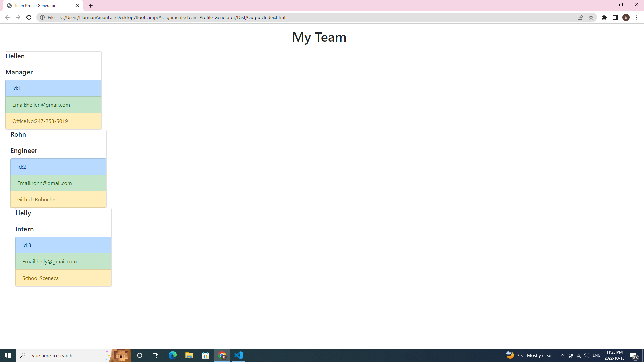Image resolution: width=644 pixels, height=362 pixels.
Task: Share this page icon
Action: [580, 17]
